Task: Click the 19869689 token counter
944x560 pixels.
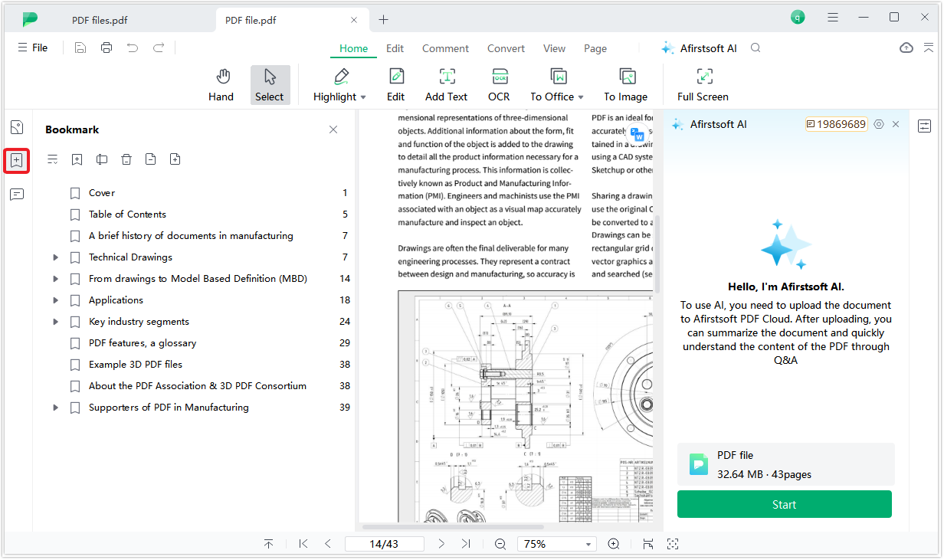Action: point(836,124)
